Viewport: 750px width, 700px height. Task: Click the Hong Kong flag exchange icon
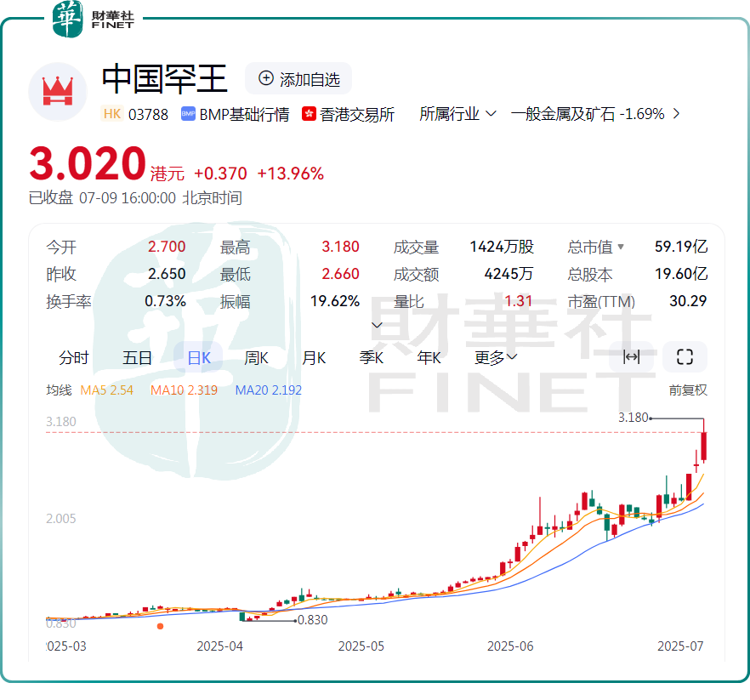pyautogui.click(x=309, y=114)
